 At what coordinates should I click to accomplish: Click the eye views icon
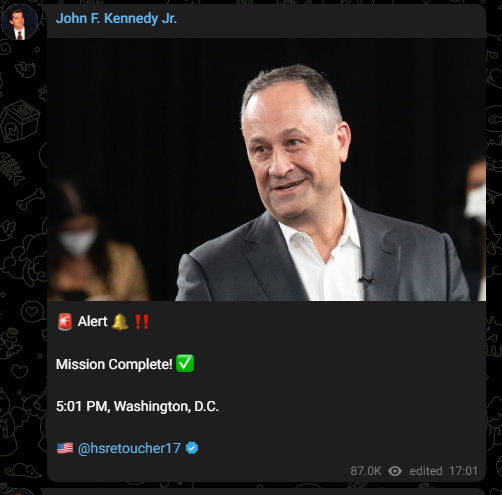(395, 471)
